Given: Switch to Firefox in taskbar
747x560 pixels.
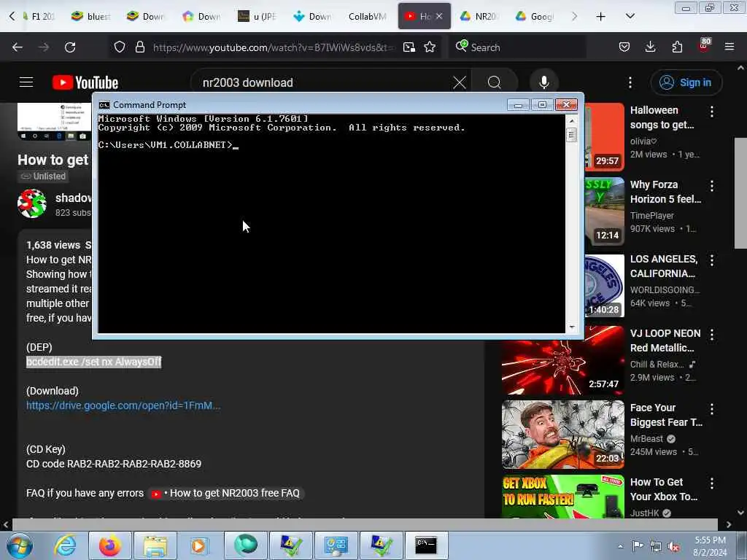Looking at the screenshot, I should point(109,545).
